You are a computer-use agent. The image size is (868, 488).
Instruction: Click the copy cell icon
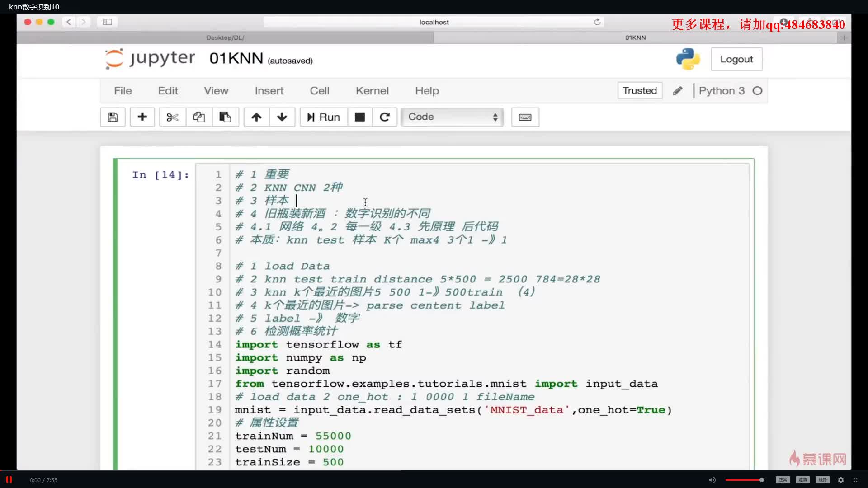click(x=198, y=117)
